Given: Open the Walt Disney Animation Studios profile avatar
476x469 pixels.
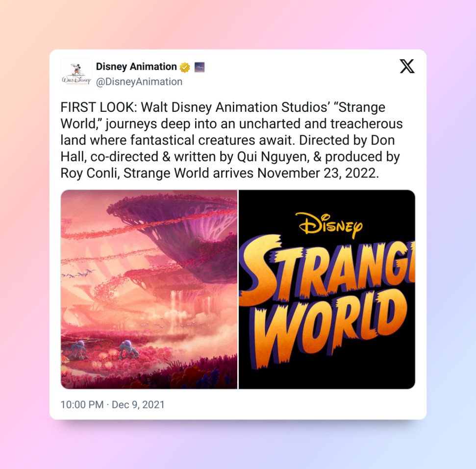Looking at the screenshot, I should [76, 74].
